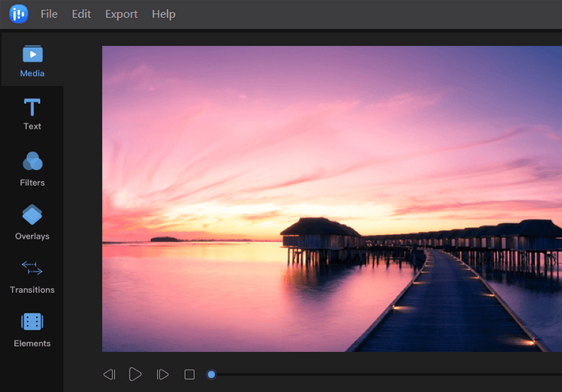Stop playback with the square button
The image size is (562, 392).
189,374
